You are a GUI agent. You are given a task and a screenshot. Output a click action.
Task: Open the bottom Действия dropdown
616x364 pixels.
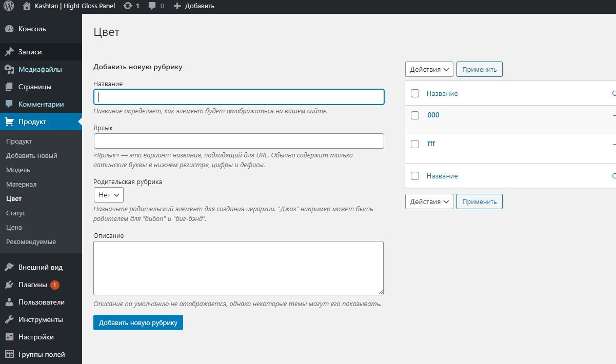pos(429,201)
